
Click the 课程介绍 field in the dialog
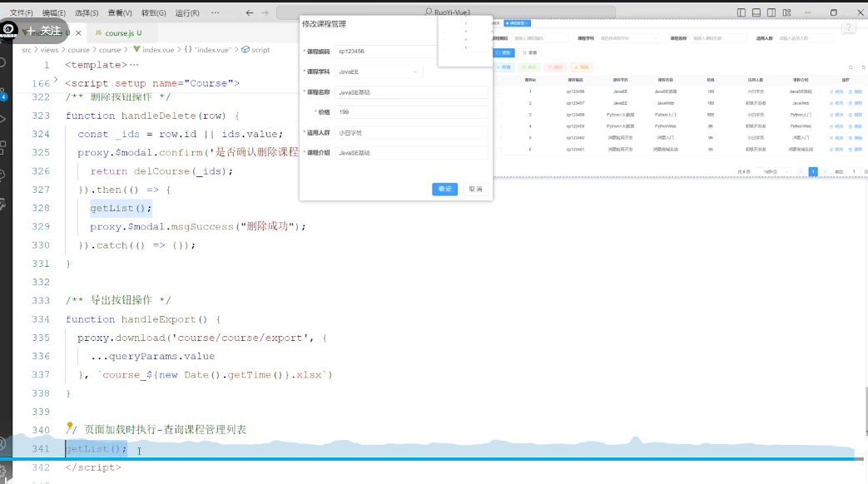pyautogui.click(x=411, y=153)
